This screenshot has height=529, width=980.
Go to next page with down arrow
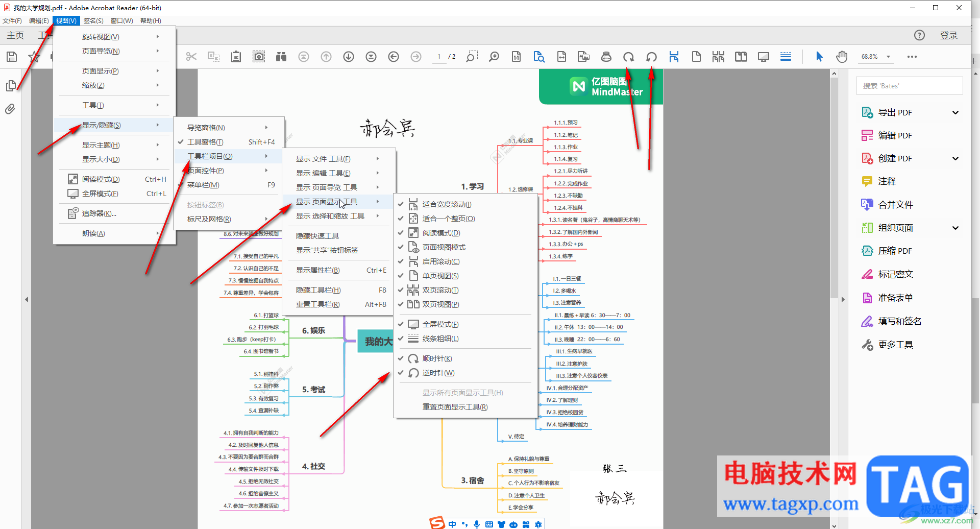349,57
